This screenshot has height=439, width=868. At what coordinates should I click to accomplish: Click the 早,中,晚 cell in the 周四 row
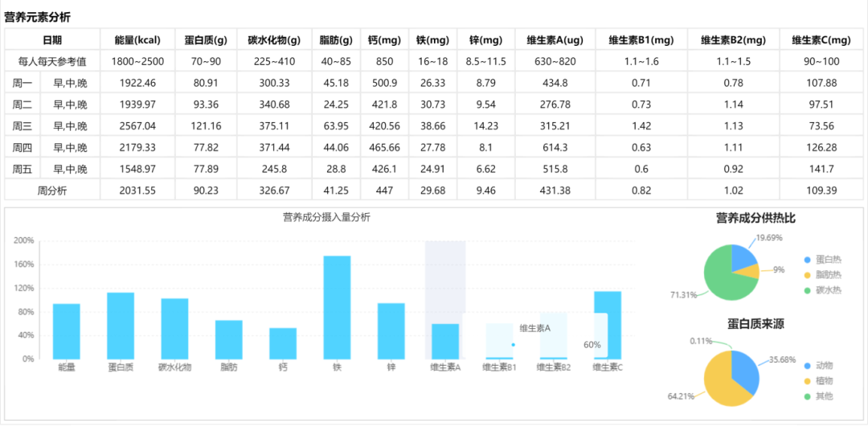tap(70, 148)
